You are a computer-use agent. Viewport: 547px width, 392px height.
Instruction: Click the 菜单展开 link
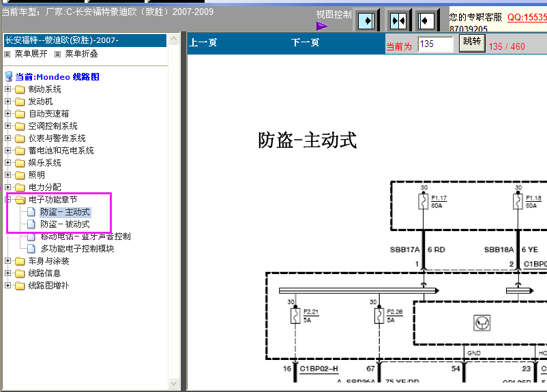tap(31, 54)
